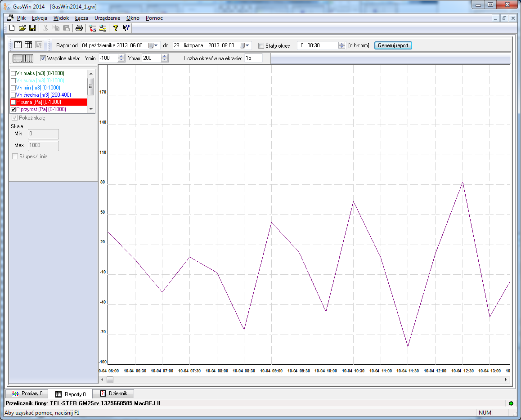The width and height of the screenshot is (521, 420).
Task: Click the Generuj raport button
Action: coord(393,45)
